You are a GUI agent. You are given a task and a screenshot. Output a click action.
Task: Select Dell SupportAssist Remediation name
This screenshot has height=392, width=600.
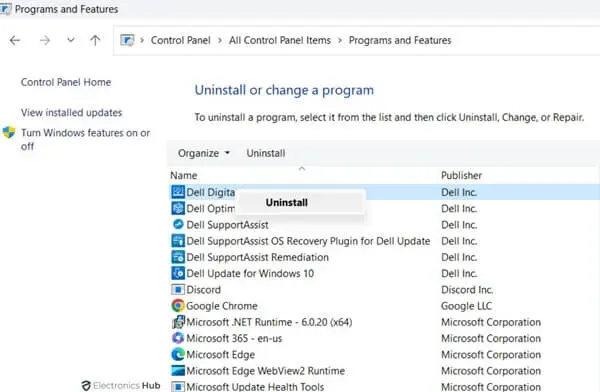tap(258, 257)
